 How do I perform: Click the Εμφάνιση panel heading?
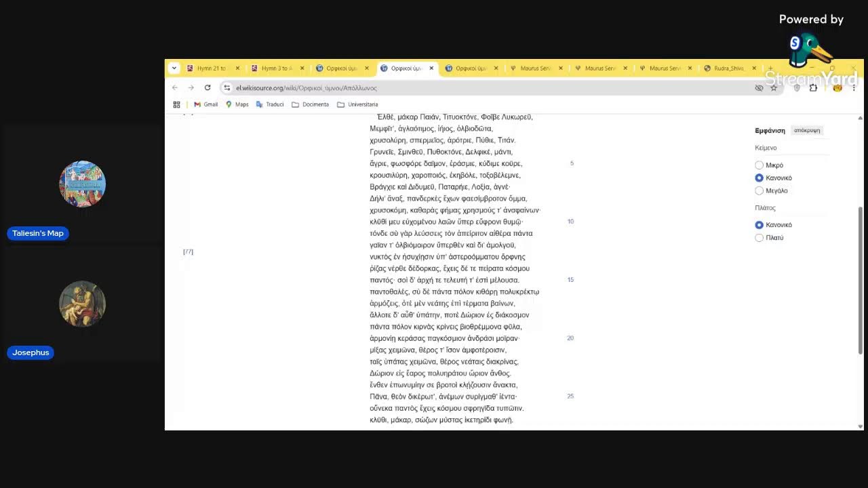point(770,130)
